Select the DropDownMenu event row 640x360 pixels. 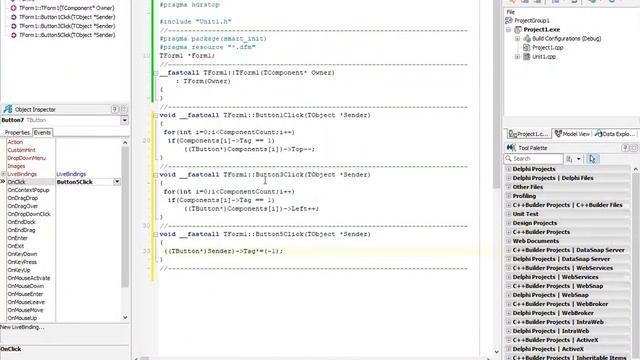27,158
